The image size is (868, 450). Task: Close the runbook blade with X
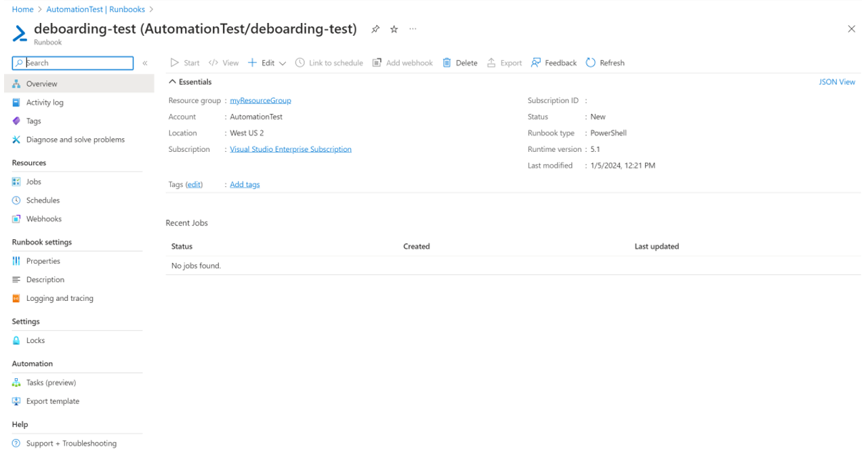tap(852, 29)
